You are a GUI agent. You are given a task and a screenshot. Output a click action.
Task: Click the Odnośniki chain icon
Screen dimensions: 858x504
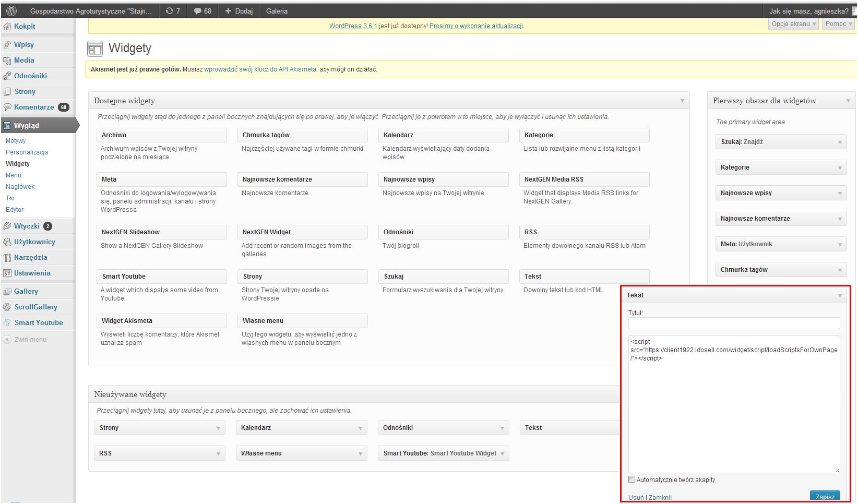pos(7,76)
